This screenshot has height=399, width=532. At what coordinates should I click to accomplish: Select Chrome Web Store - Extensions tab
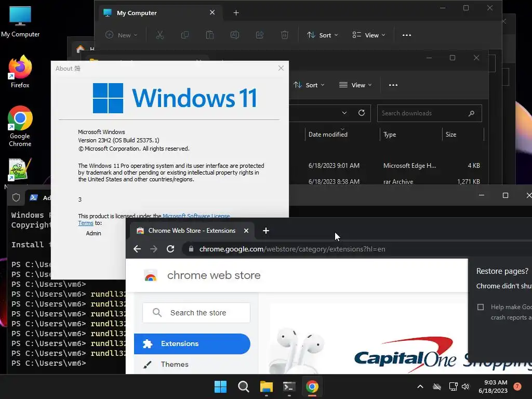pos(192,231)
